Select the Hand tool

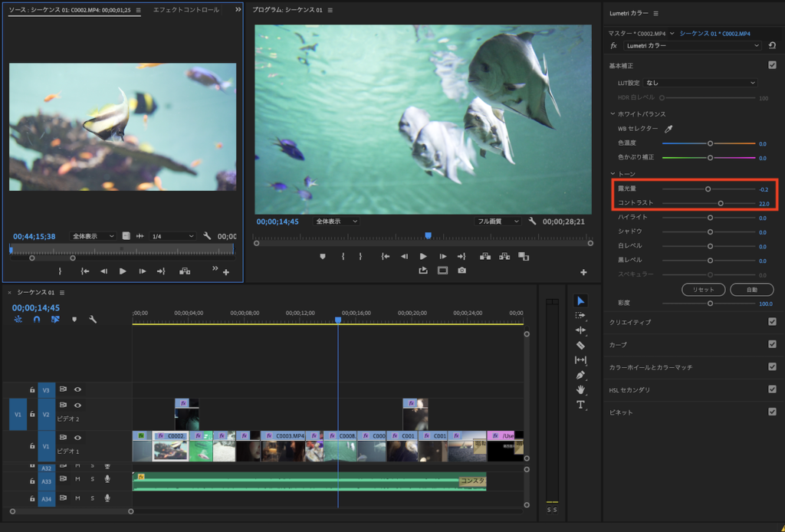pyautogui.click(x=580, y=389)
